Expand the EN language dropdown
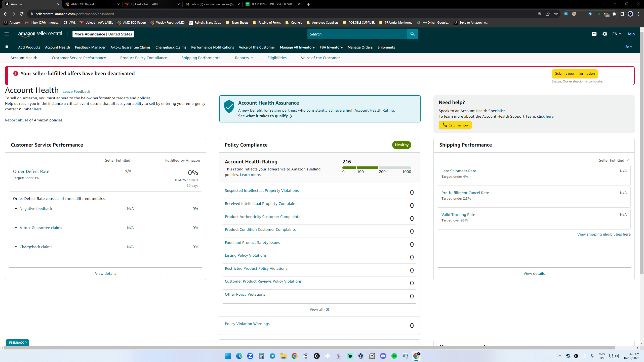The width and height of the screenshot is (644, 362). coord(617,34)
